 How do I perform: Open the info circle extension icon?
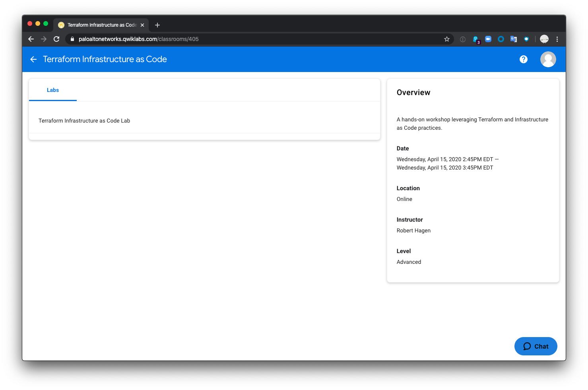(x=463, y=39)
